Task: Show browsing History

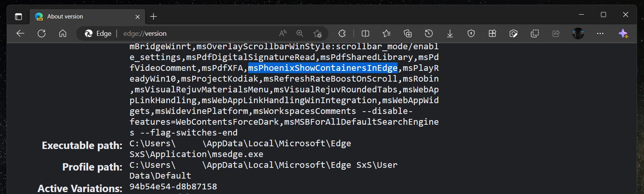Action: tap(429, 33)
